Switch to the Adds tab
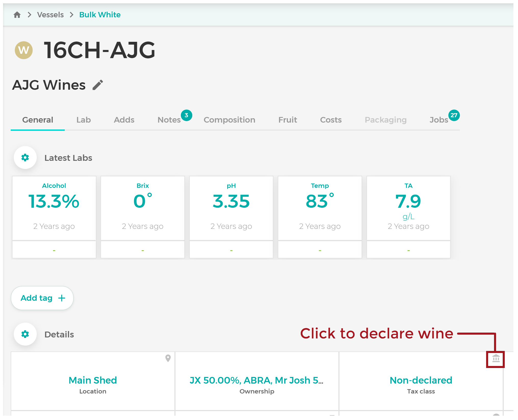 [x=124, y=120]
